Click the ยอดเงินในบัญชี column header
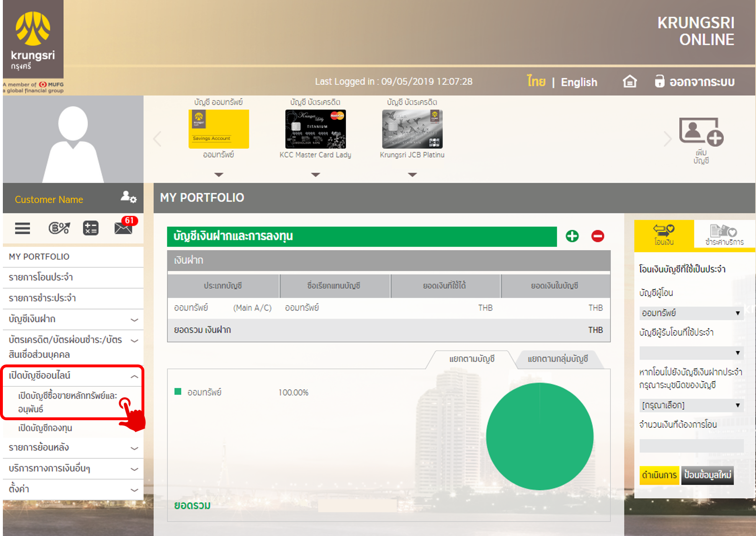 pos(555,286)
